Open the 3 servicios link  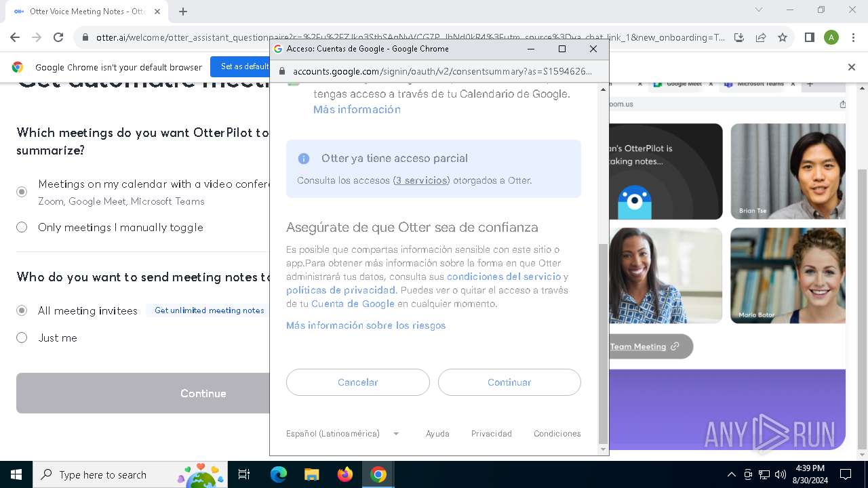[421, 180]
